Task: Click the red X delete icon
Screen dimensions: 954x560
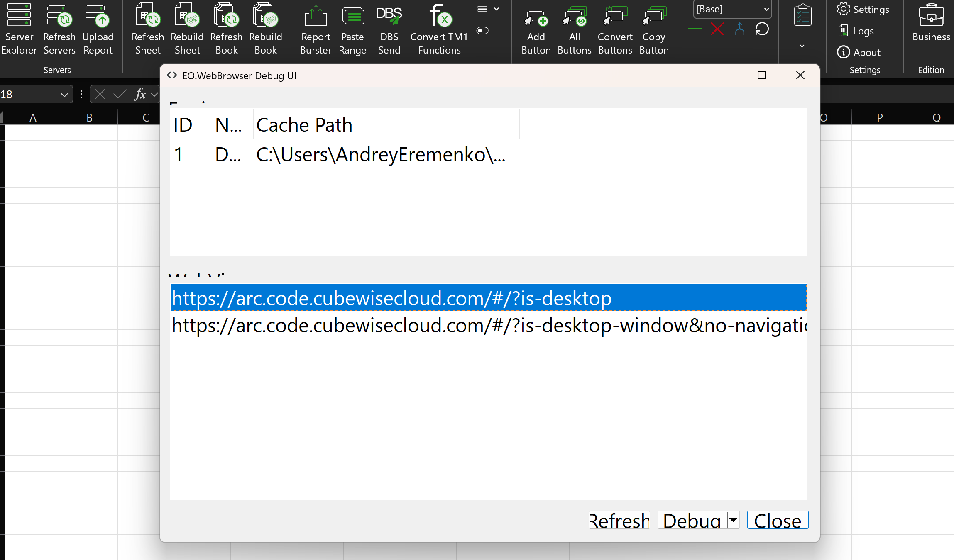Action: click(717, 29)
